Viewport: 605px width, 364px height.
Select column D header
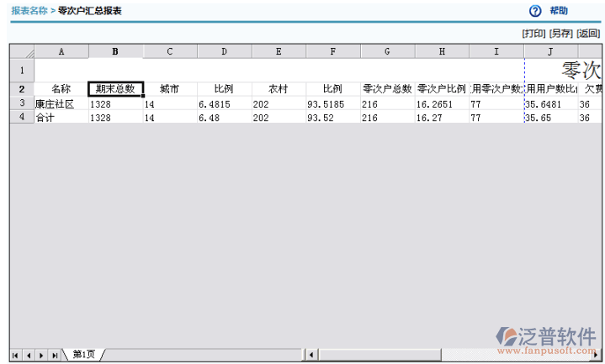click(x=224, y=51)
